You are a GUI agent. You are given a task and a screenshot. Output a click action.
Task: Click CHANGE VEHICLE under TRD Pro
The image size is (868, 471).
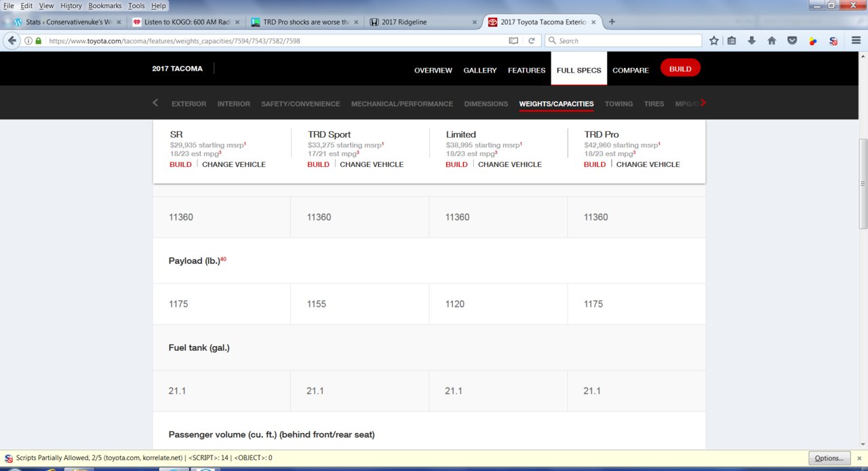pyautogui.click(x=648, y=164)
